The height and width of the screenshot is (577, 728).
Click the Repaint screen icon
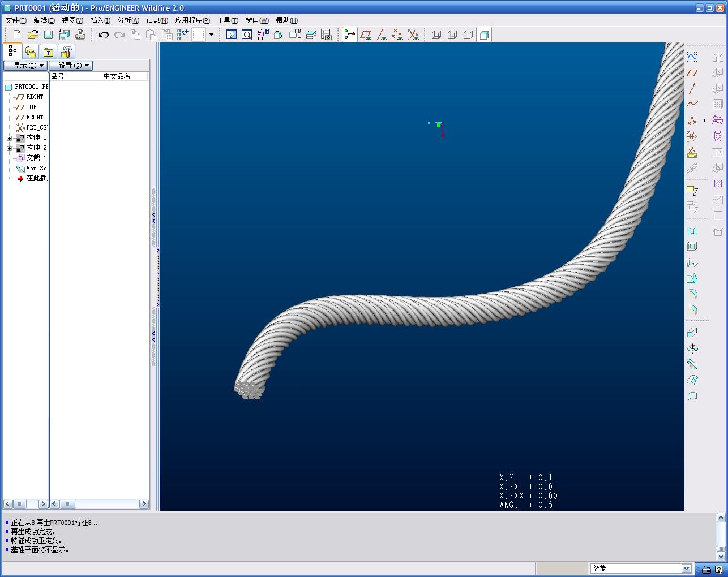(x=232, y=35)
